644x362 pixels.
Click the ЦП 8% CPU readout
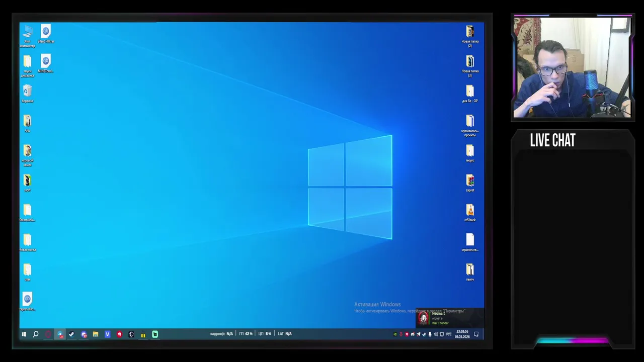pyautogui.click(x=265, y=334)
